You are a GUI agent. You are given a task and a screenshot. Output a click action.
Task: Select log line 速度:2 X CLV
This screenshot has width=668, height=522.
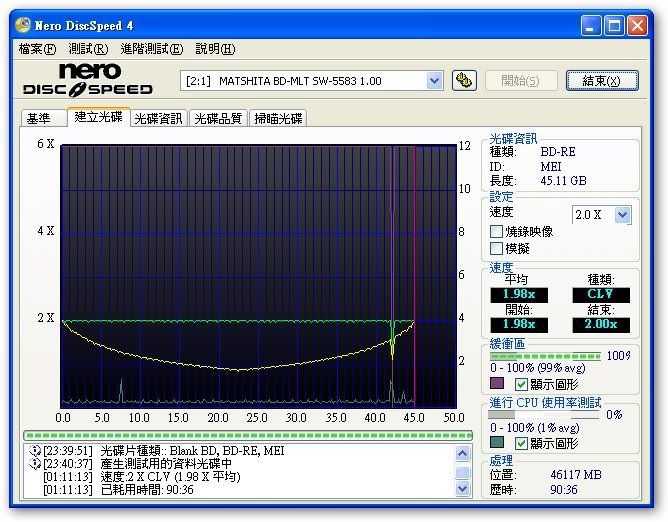tap(170, 476)
